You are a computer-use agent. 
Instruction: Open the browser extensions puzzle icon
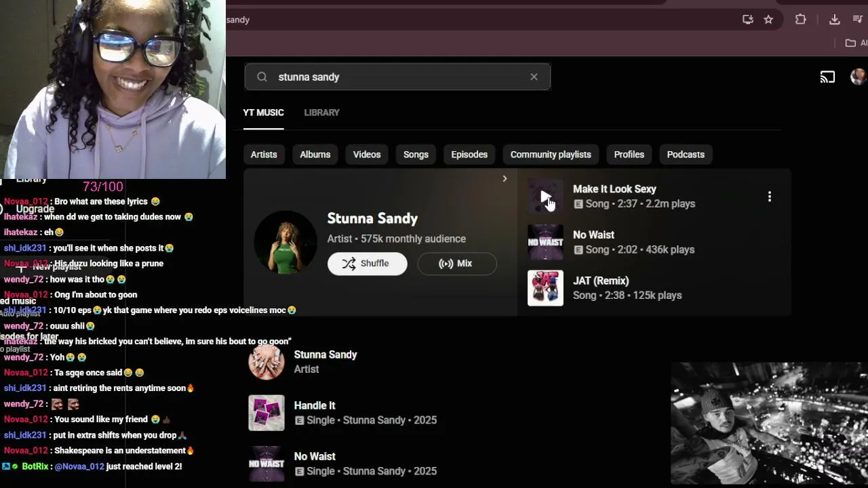(x=801, y=20)
